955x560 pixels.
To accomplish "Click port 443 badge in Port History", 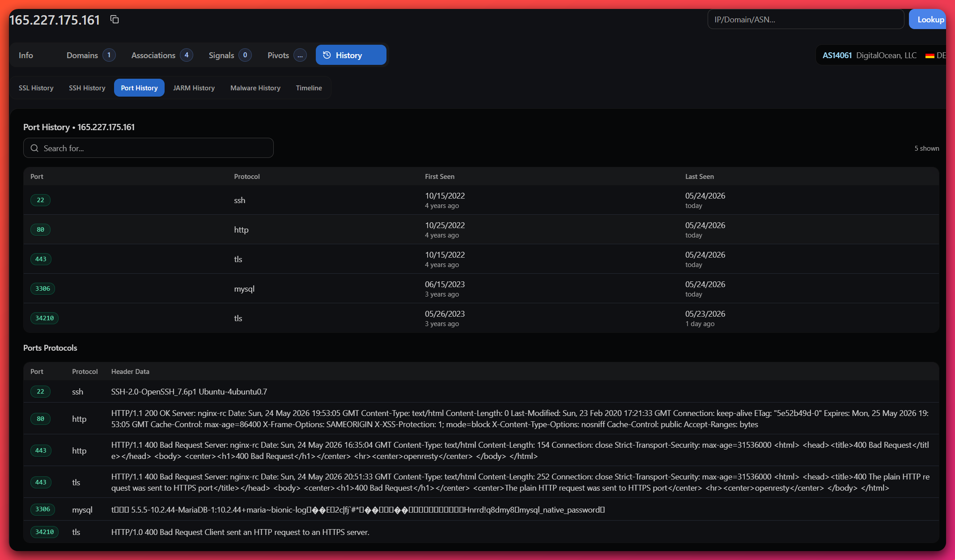I will 41,259.
